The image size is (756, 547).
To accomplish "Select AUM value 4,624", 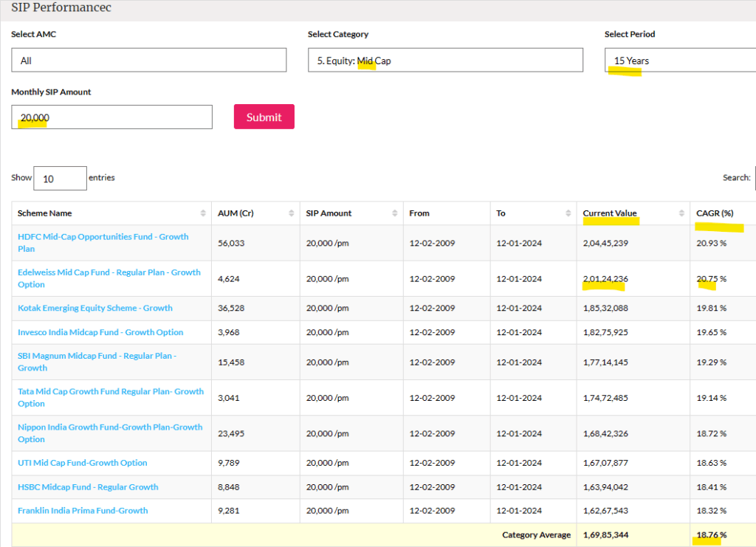I will tap(229, 279).
